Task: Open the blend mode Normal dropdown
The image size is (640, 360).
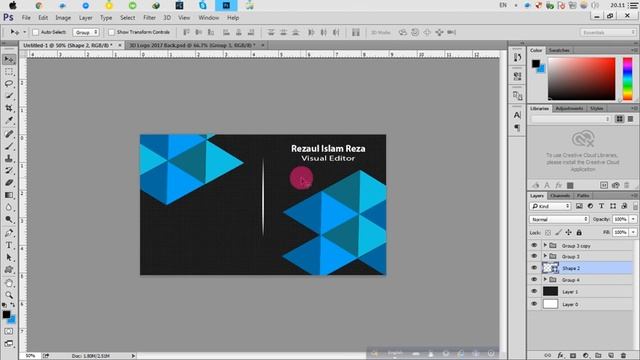Action: (559, 219)
